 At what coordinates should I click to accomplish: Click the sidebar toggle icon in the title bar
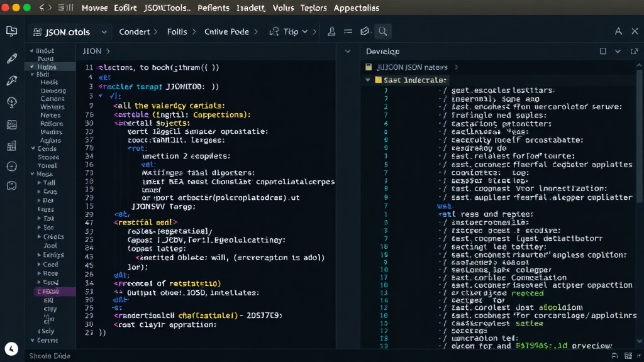[x=65, y=8]
